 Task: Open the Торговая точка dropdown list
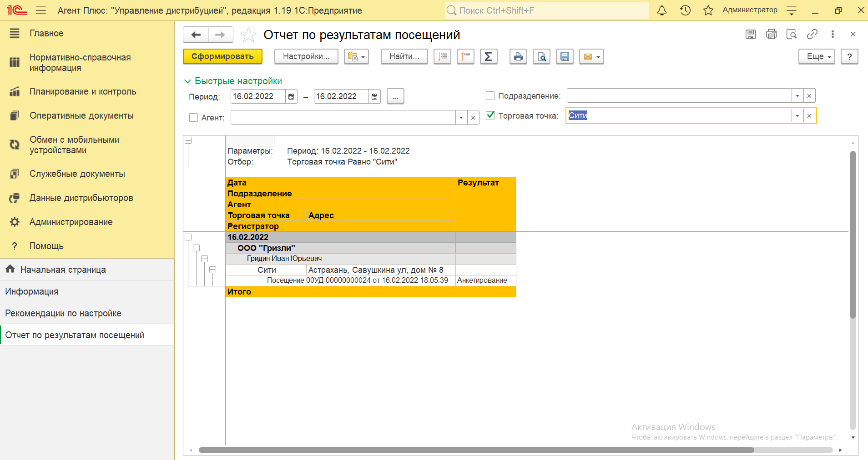tap(797, 116)
